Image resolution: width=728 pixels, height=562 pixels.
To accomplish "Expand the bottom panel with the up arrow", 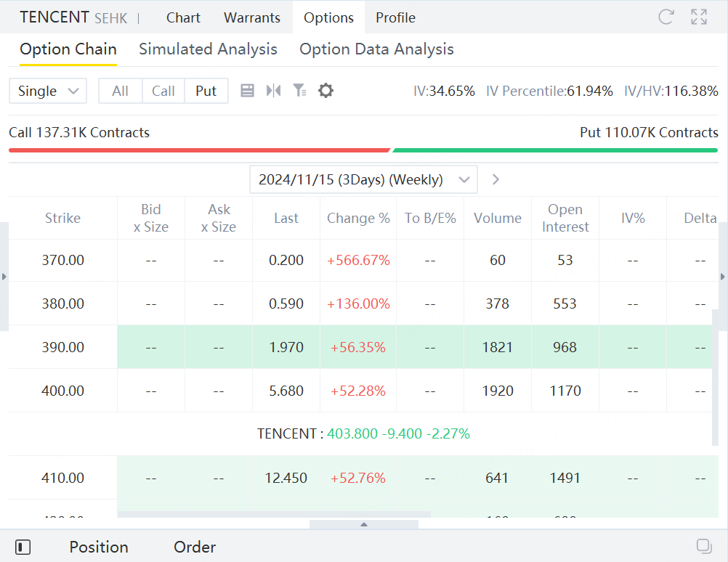I will click(x=364, y=524).
